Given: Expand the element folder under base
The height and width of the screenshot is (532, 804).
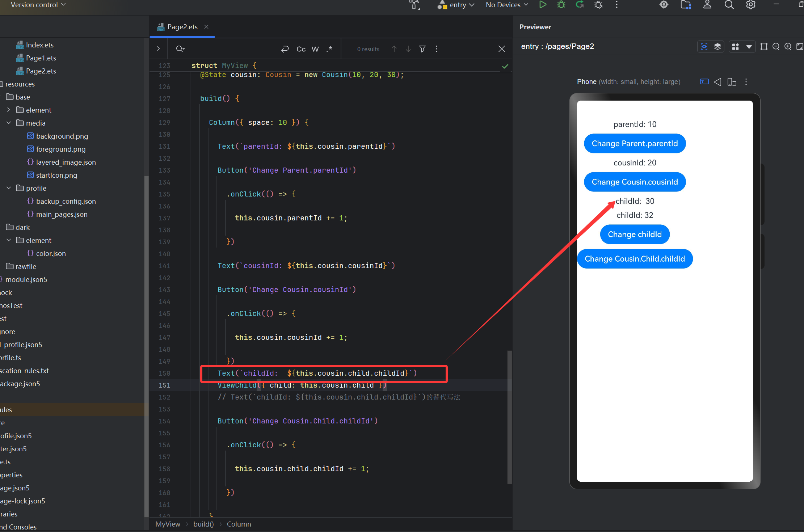Looking at the screenshot, I should point(9,110).
